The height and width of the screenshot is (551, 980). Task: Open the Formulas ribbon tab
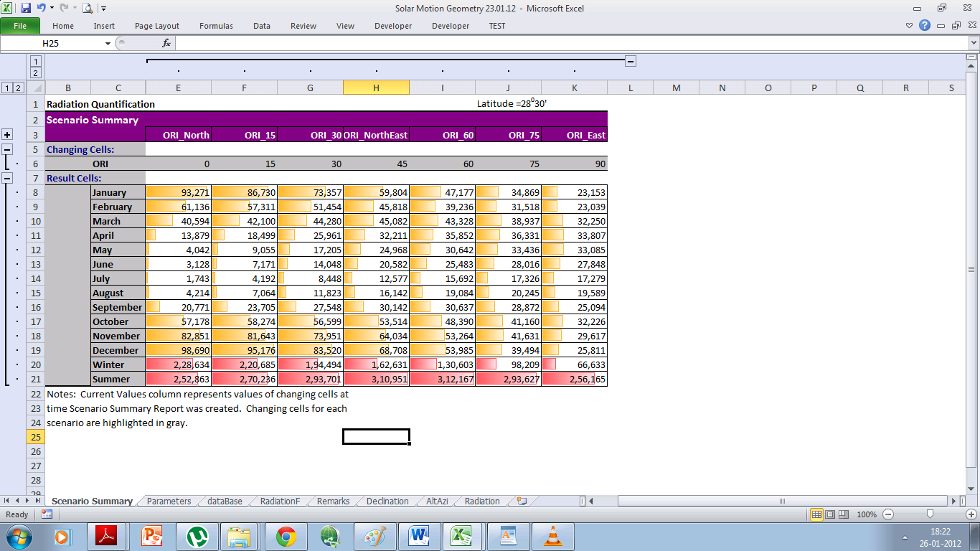coord(216,26)
